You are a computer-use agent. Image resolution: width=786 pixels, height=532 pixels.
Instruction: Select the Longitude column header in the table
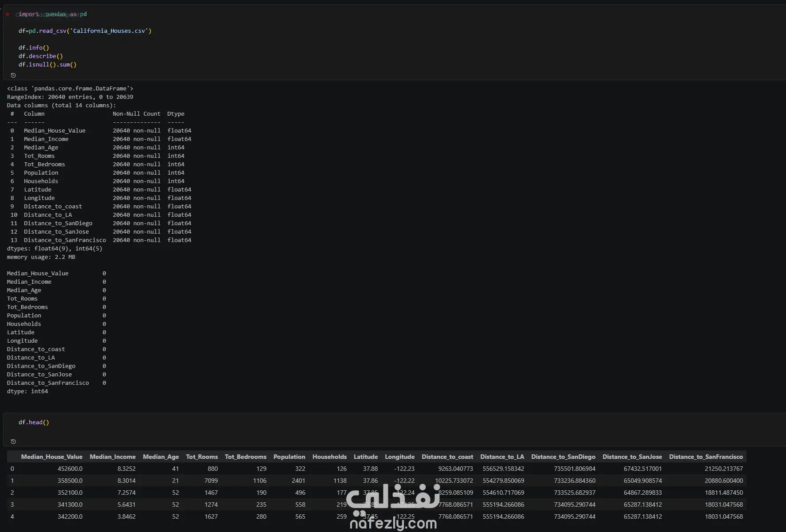click(x=399, y=457)
